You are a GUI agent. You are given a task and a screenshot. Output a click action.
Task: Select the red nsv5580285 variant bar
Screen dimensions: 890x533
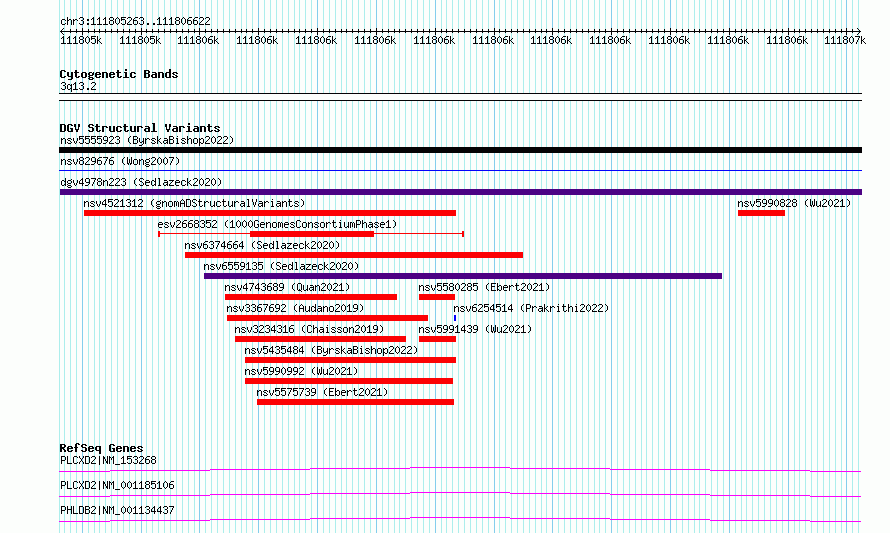tap(436, 297)
